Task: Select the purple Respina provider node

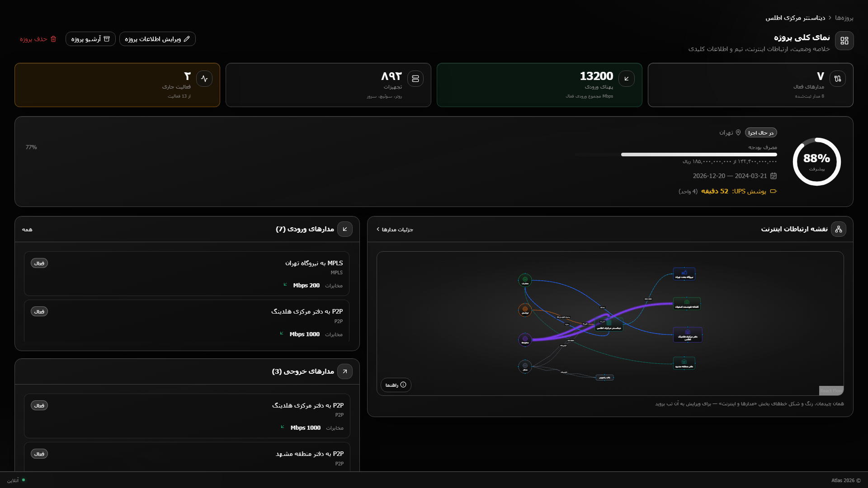Action: pyautogui.click(x=525, y=339)
